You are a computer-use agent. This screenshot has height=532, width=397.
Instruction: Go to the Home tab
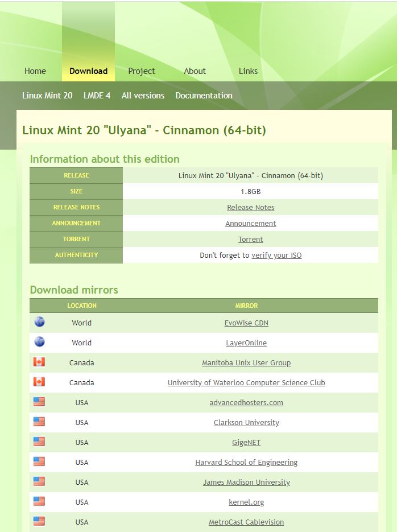(35, 71)
